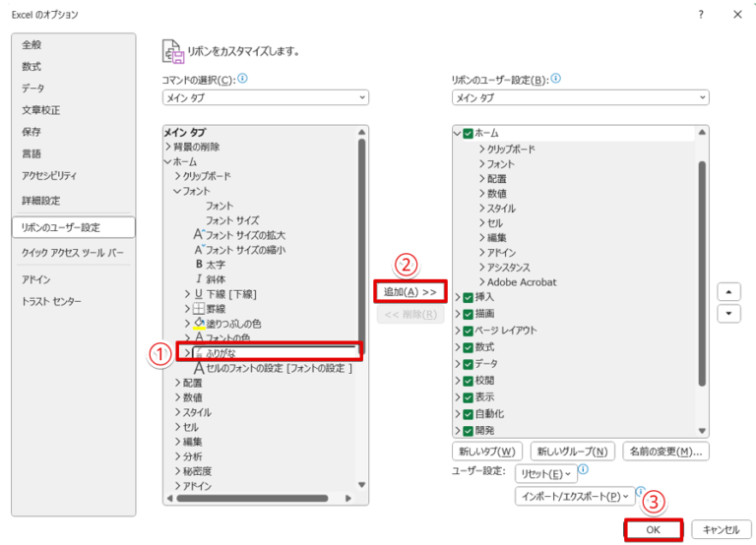This screenshot has width=756, height=545.
Task: Click the 塗りつぶしの色 paint bucket icon
Action: [199, 323]
